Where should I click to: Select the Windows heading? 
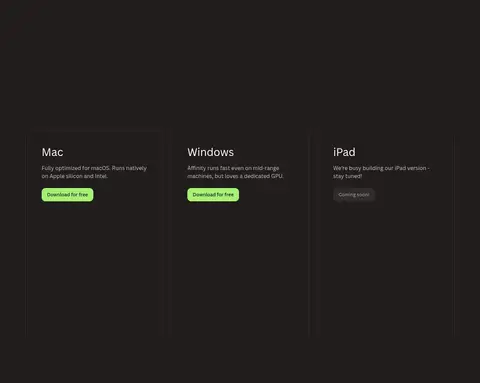tap(211, 152)
